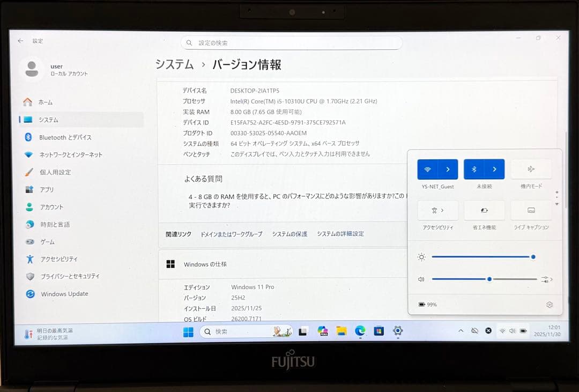The image size is (579, 392).
Task: Open Quick Settings edit gear icon
Action: tap(550, 304)
